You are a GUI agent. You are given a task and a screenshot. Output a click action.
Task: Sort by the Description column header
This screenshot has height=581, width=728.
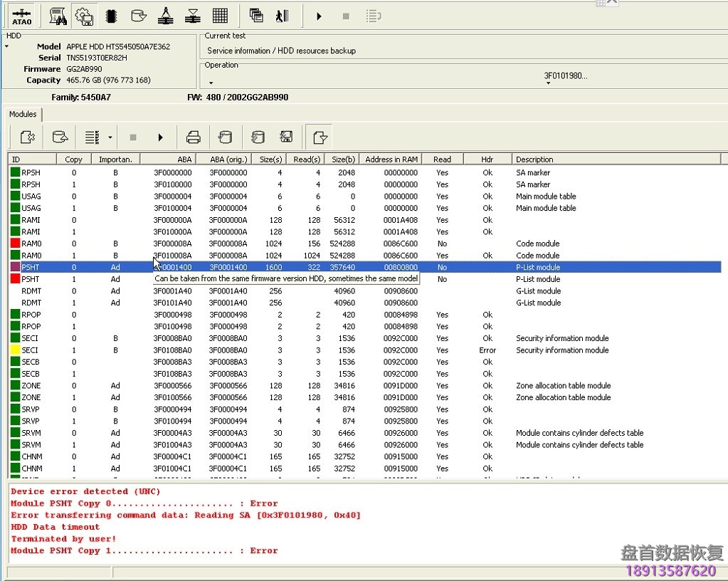click(534, 159)
